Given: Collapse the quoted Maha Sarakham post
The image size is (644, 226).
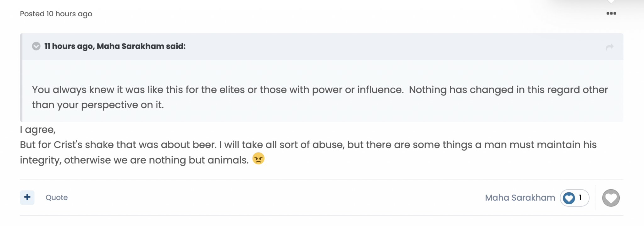Looking at the screenshot, I should click(36, 46).
